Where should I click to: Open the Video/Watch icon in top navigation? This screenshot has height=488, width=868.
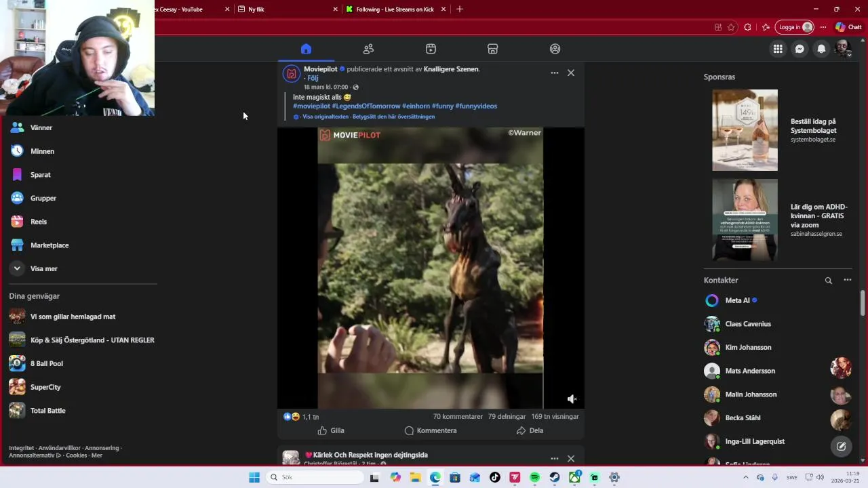pos(431,49)
